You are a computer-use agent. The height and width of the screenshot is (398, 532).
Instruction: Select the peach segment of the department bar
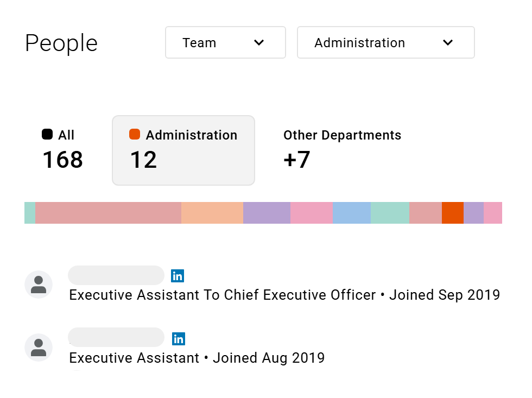(x=212, y=213)
